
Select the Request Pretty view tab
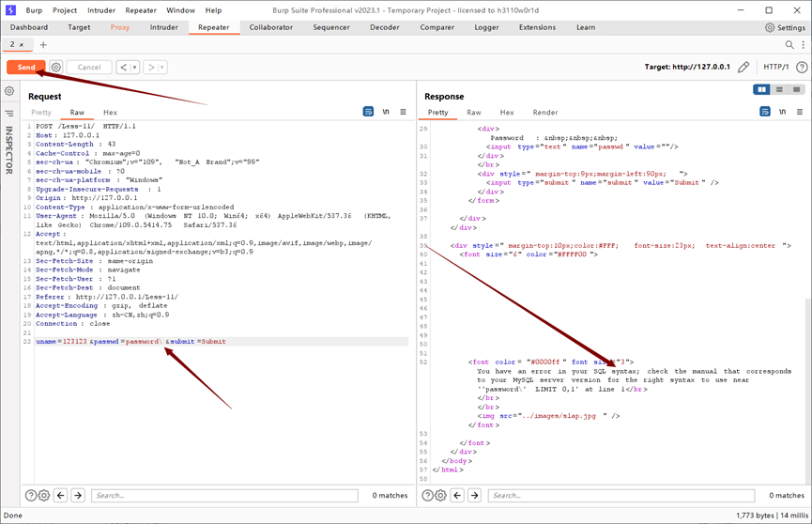point(41,113)
